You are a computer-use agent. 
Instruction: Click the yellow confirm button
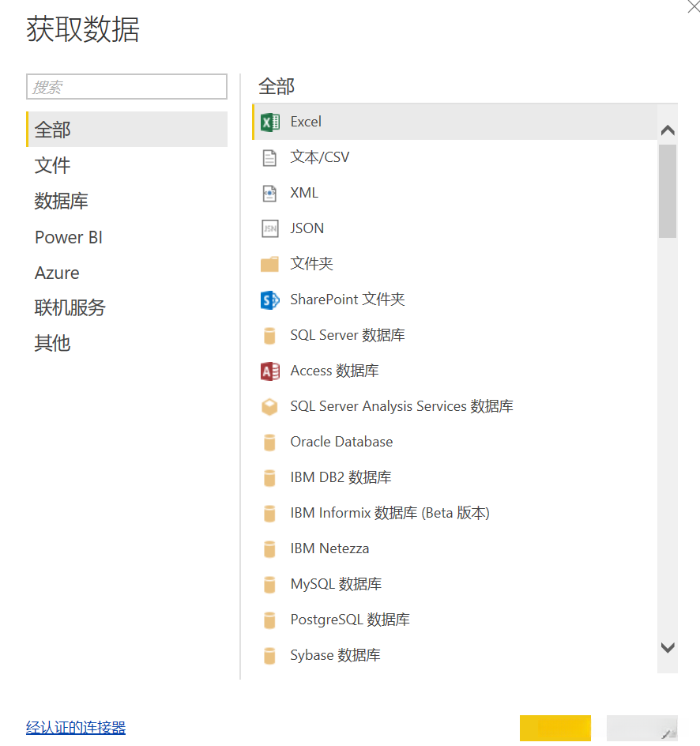pos(555,728)
